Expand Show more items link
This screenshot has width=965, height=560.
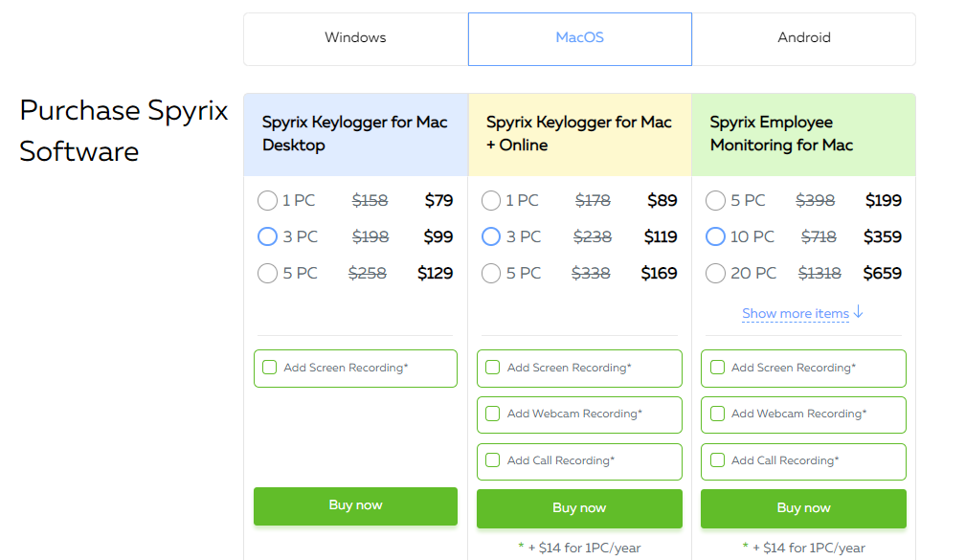tap(802, 313)
